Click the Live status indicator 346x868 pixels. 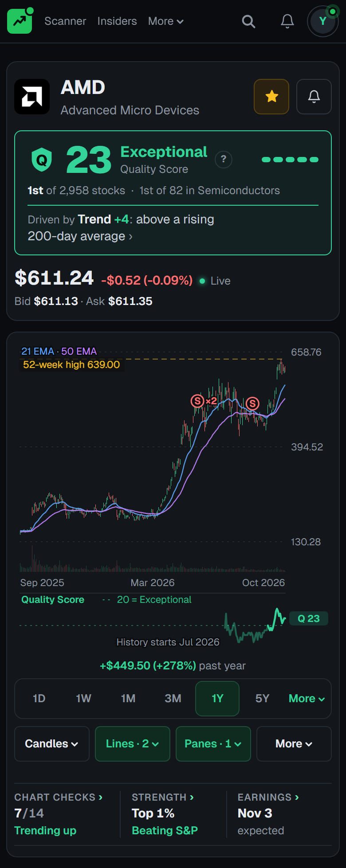click(215, 281)
